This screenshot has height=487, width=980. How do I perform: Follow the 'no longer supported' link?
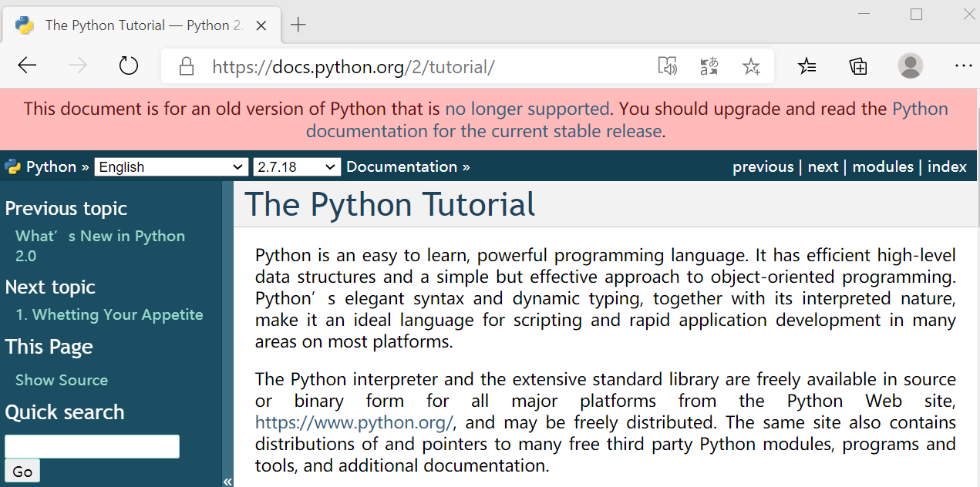click(527, 109)
